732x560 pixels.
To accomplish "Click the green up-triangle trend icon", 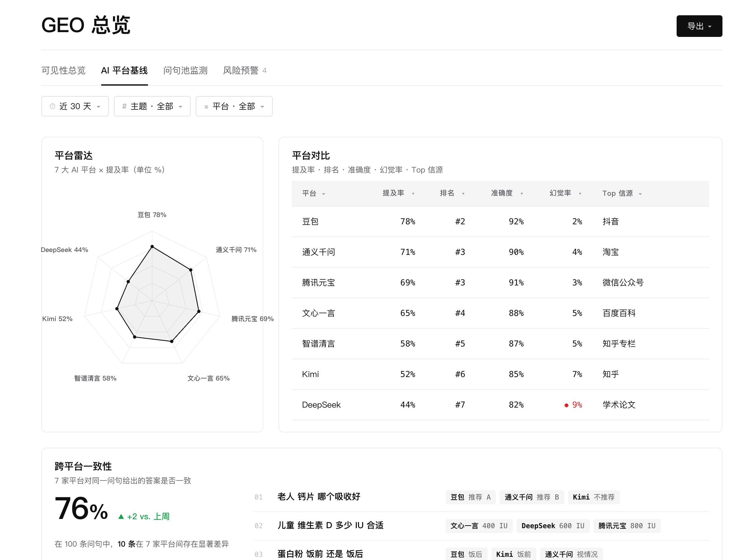I will [x=121, y=517].
